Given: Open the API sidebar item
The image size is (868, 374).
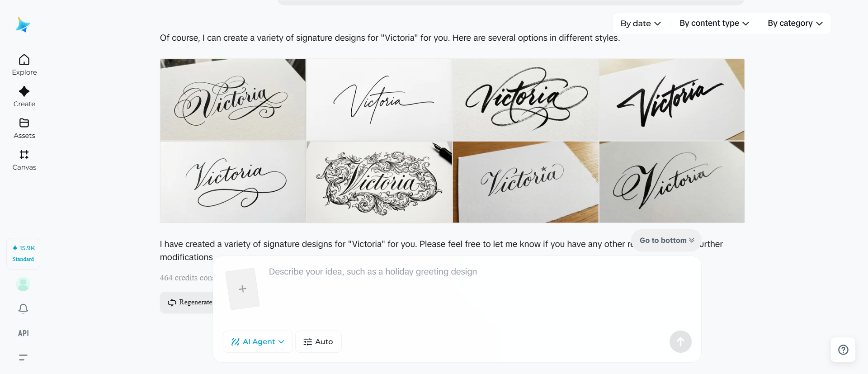Looking at the screenshot, I should point(24,333).
